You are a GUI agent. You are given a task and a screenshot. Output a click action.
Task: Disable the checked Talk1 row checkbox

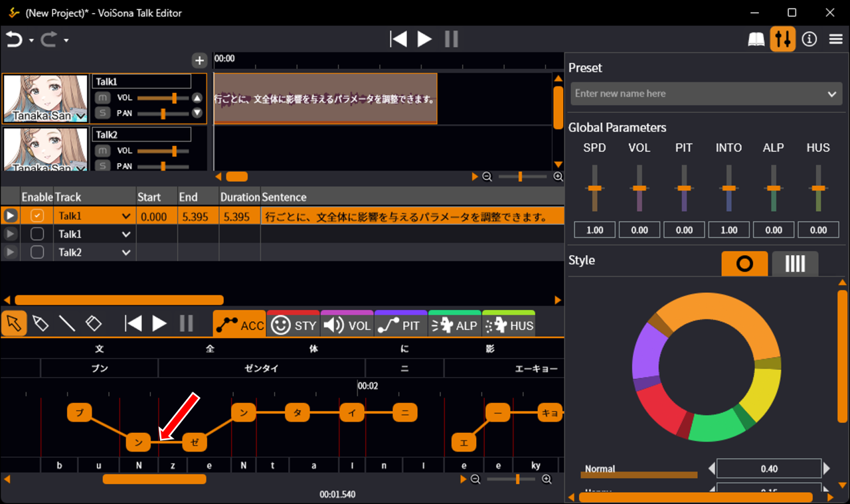[x=38, y=216]
